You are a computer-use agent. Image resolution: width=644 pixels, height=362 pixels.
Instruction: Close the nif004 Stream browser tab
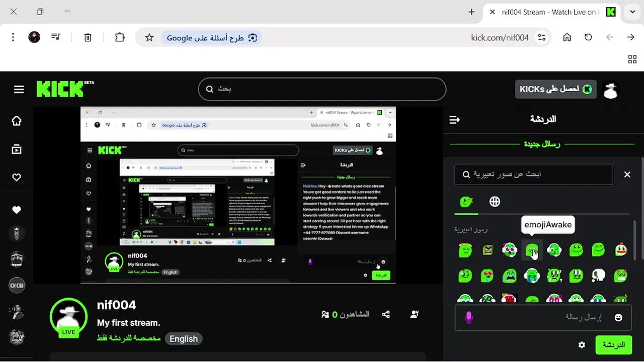pyautogui.click(x=492, y=12)
